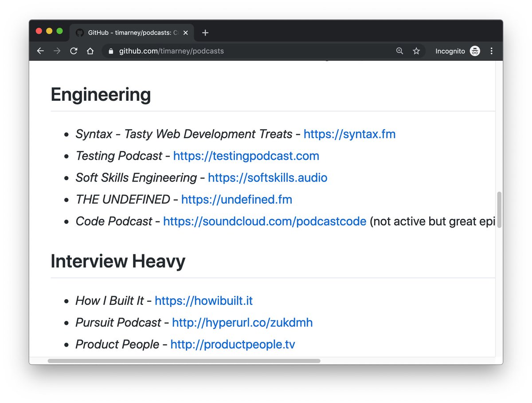Open the https://undefined.fm link
Image resolution: width=532 pixels, height=403 pixels.
tap(237, 199)
